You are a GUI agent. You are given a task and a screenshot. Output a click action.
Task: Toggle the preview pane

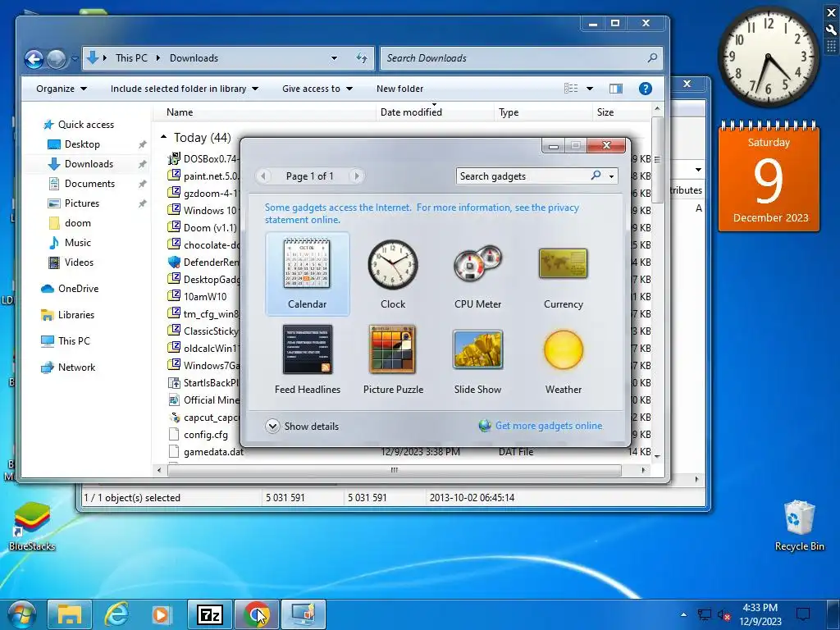[x=616, y=89]
